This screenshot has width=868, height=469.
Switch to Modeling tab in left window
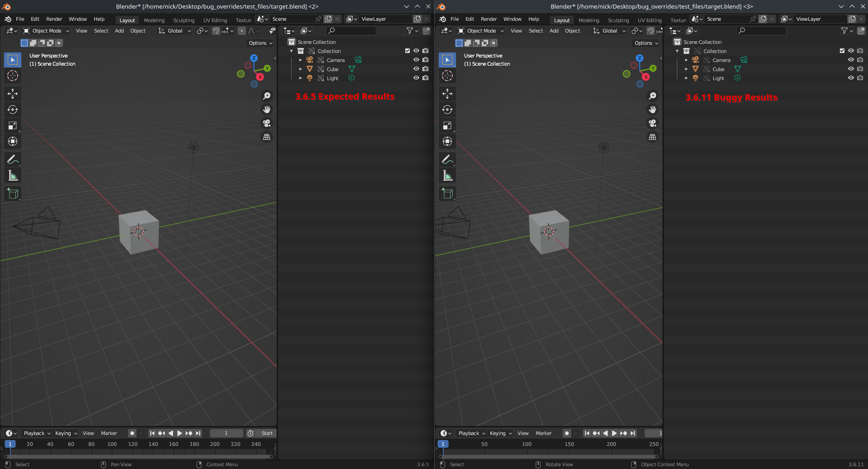(154, 20)
